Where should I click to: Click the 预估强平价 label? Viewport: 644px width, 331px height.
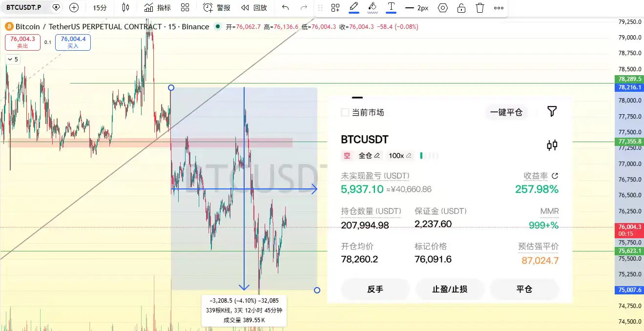pos(539,247)
